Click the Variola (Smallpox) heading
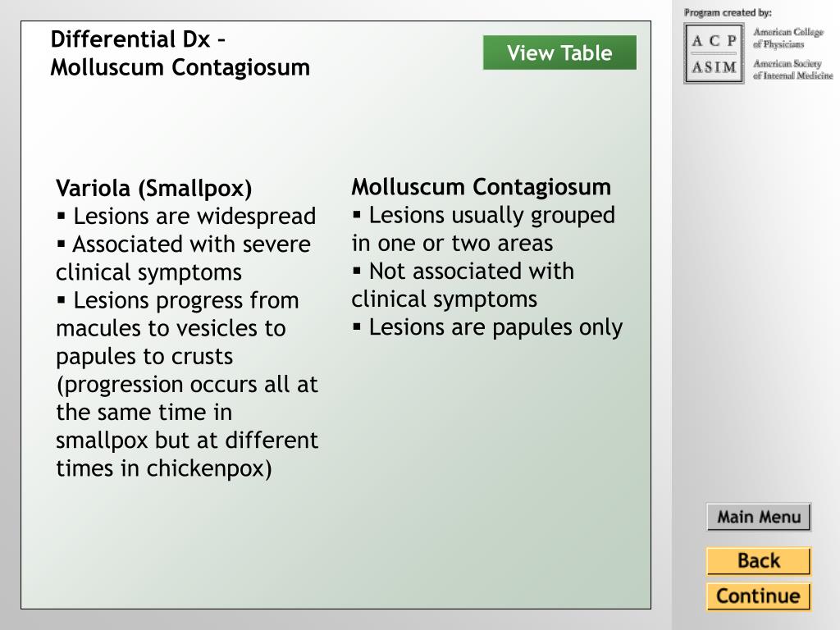The width and height of the screenshot is (840, 630). (153, 188)
